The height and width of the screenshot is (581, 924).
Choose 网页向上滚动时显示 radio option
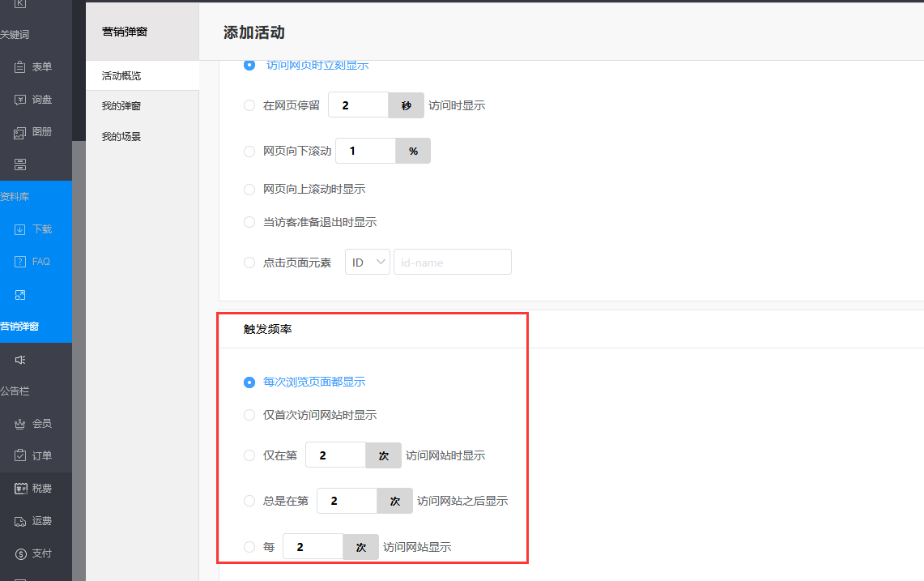tap(249, 189)
